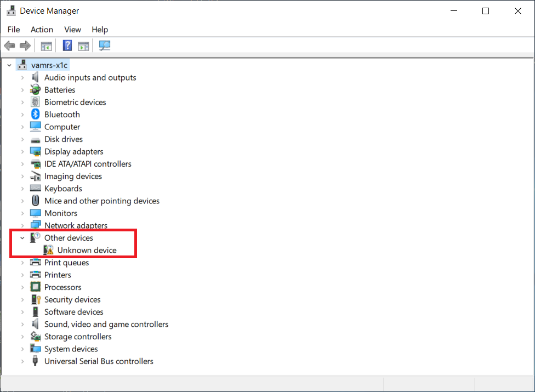This screenshot has height=392, width=535.
Task: Click the Forward navigation arrow icon
Action: coord(25,46)
